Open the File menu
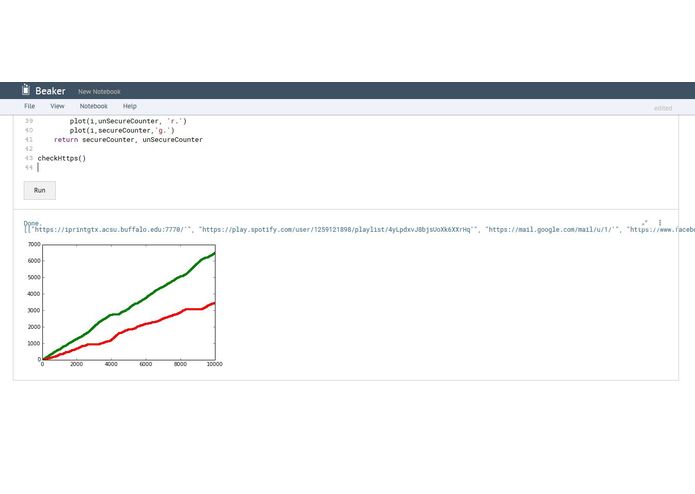 (30, 106)
